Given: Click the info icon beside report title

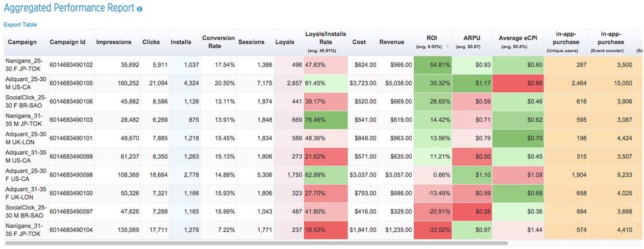Looking at the screenshot, I should pyautogui.click(x=139, y=9).
